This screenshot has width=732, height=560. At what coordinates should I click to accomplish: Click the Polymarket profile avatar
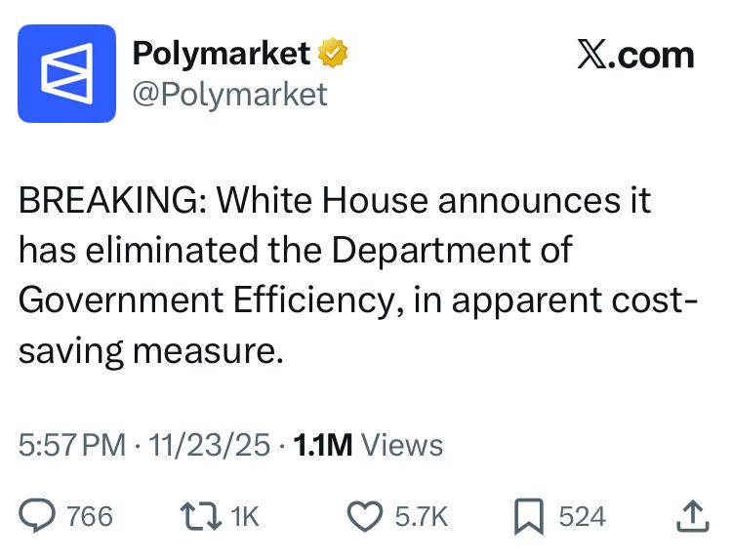(66, 73)
